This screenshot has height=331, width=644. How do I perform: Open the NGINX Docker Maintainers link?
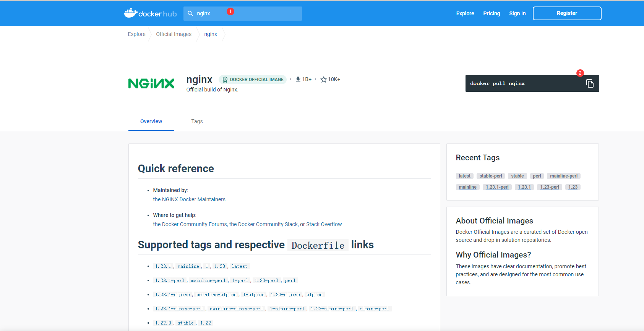tap(189, 199)
